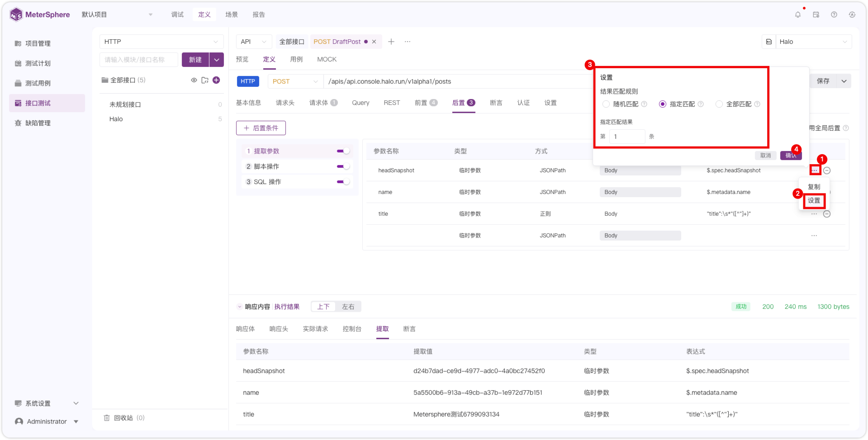Select the 随机匹配 radio button
The image size is (868, 440).
[606, 104]
